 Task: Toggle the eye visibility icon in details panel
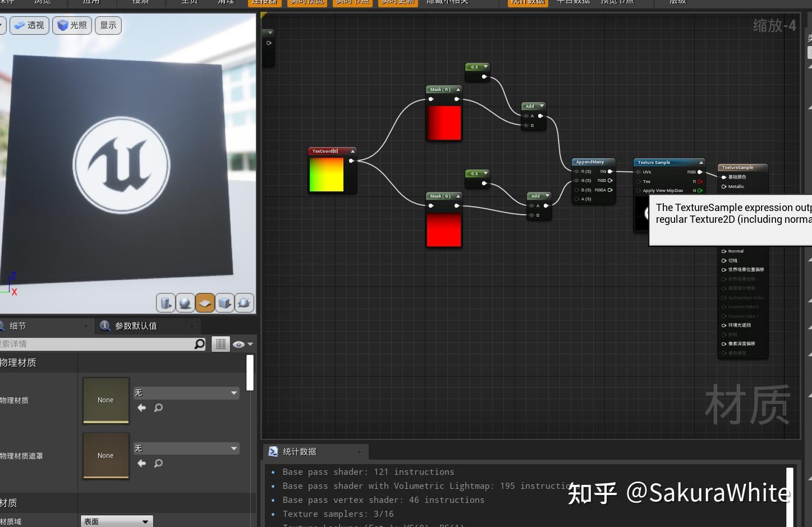point(238,344)
